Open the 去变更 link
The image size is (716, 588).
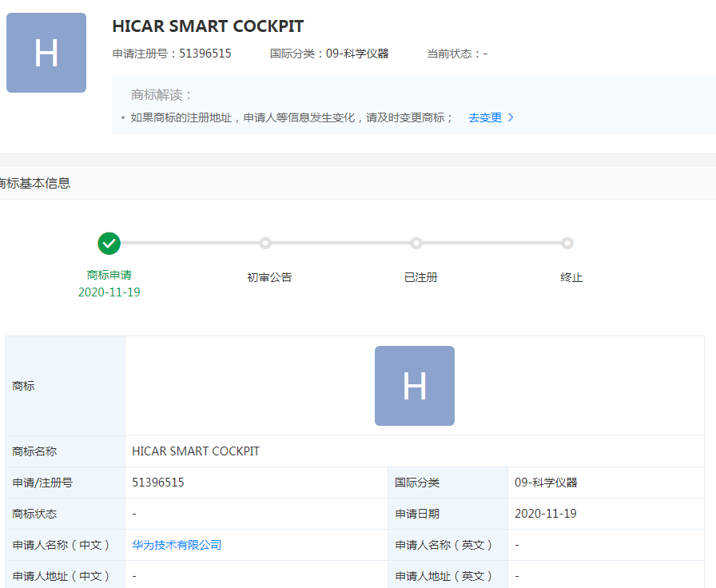[485, 117]
